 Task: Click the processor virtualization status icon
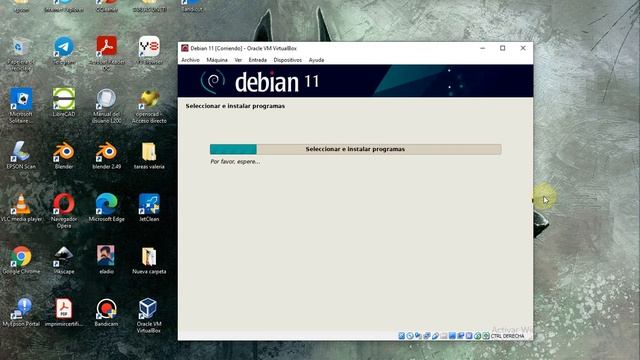[x=469, y=336]
